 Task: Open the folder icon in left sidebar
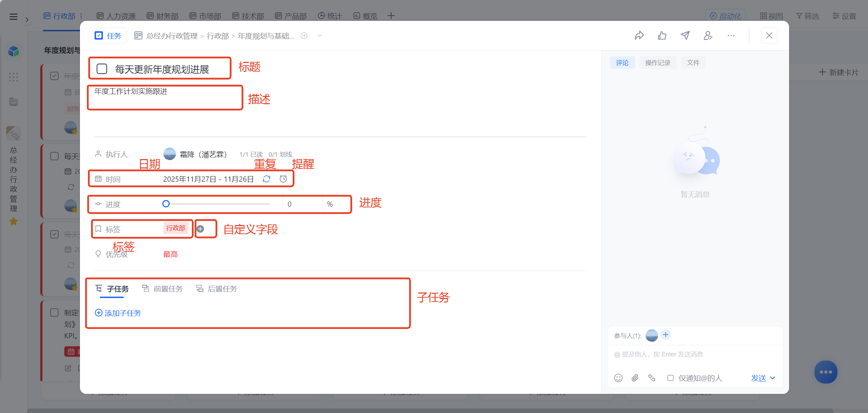pos(14,102)
